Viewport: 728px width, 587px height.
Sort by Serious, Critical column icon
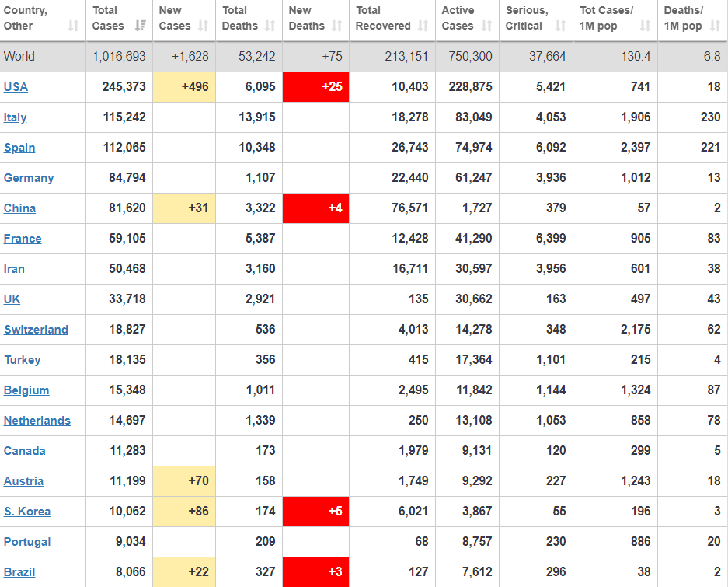pyautogui.click(x=561, y=26)
